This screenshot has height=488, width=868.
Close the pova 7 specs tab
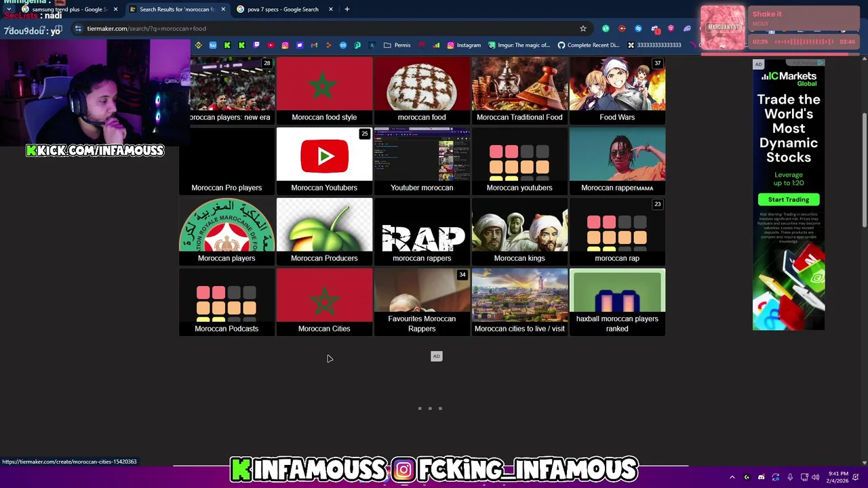pos(331,9)
